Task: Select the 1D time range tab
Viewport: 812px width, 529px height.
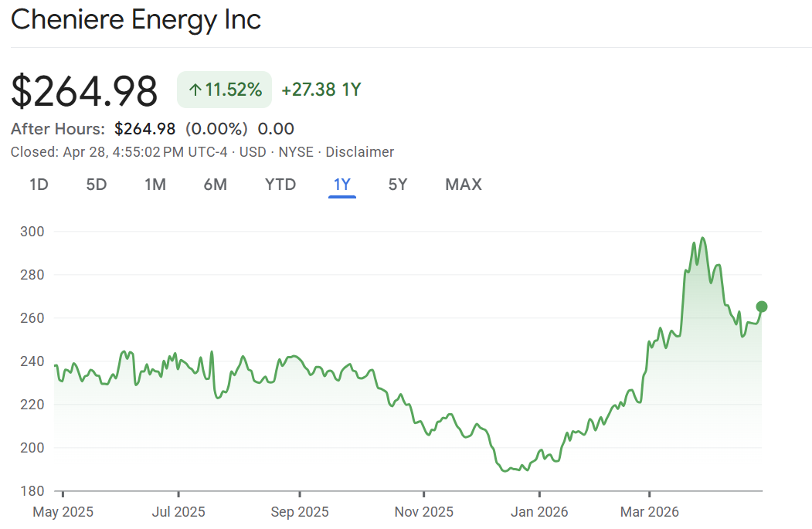Action: (39, 185)
